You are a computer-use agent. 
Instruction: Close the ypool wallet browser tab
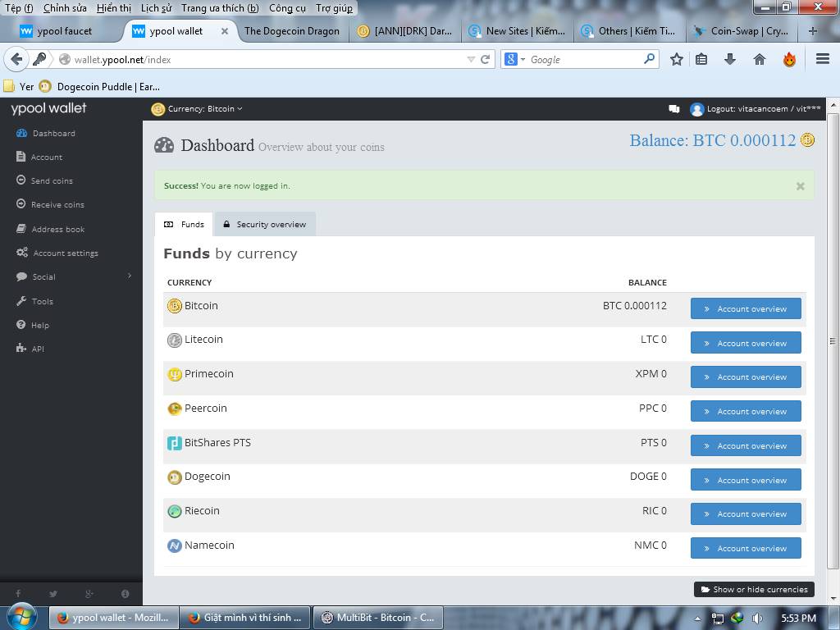225,31
